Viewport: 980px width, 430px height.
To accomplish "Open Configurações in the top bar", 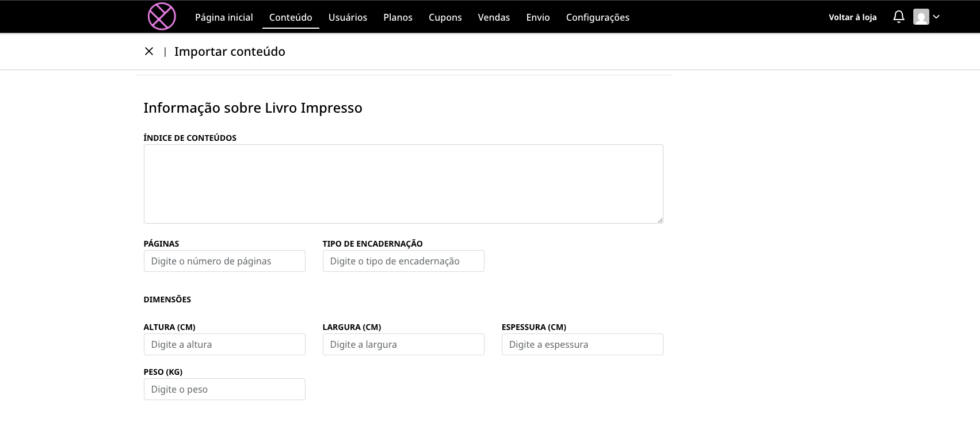I will pos(597,17).
